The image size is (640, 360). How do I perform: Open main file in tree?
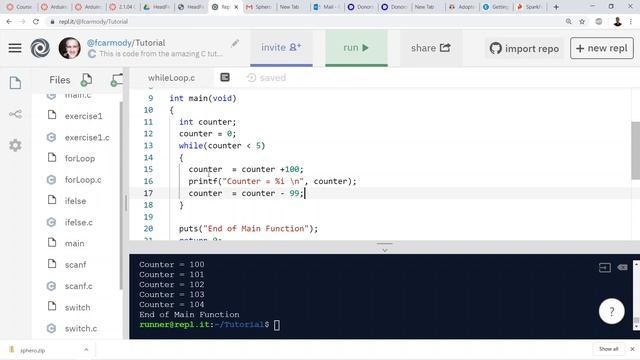(x=74, y=243)
